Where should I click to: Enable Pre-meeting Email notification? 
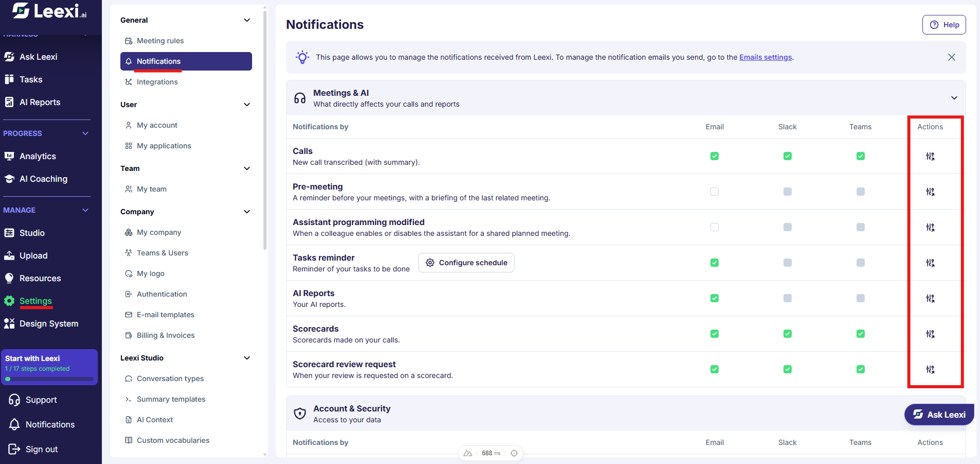[715, 192]
